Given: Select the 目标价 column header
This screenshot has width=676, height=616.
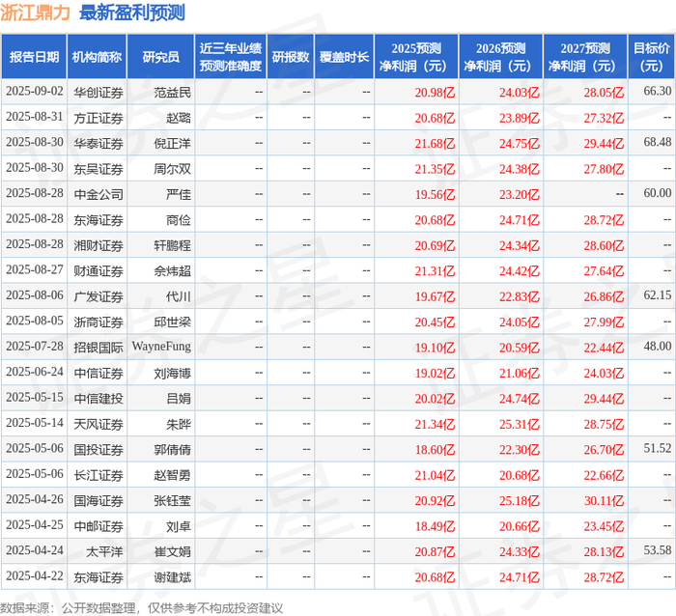Looking at the screenshot, I should [652, 57].
